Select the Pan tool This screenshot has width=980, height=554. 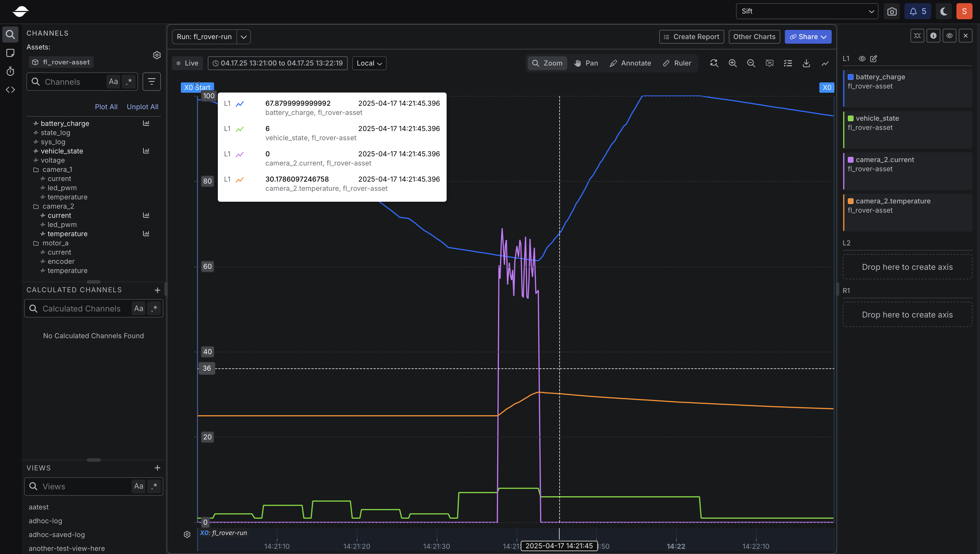pos(585,63)
